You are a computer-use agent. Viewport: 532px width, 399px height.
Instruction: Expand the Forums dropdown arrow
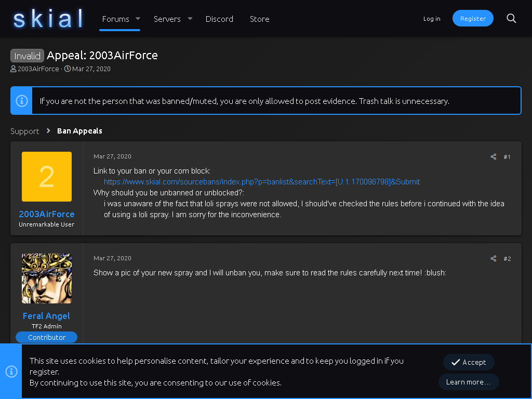[x=138, y=19]
